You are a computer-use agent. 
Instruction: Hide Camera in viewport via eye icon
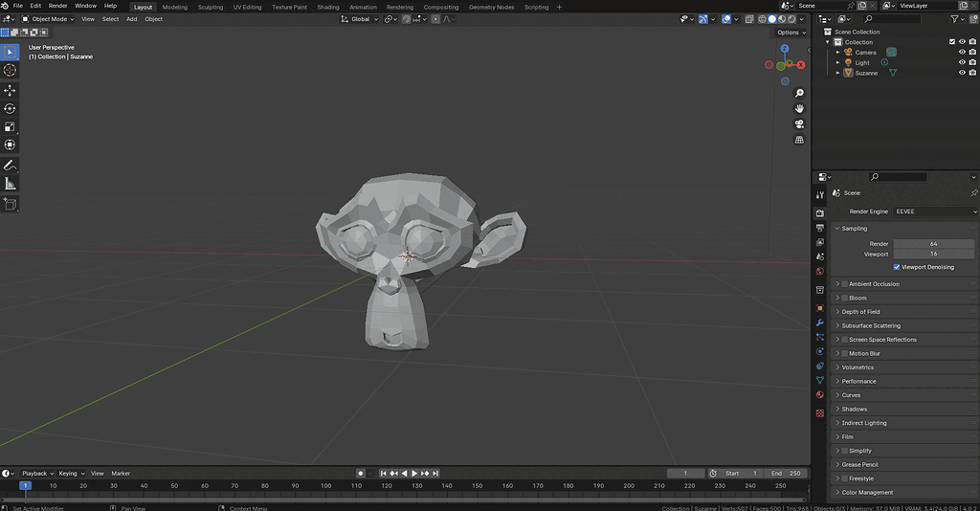point(962,53)
